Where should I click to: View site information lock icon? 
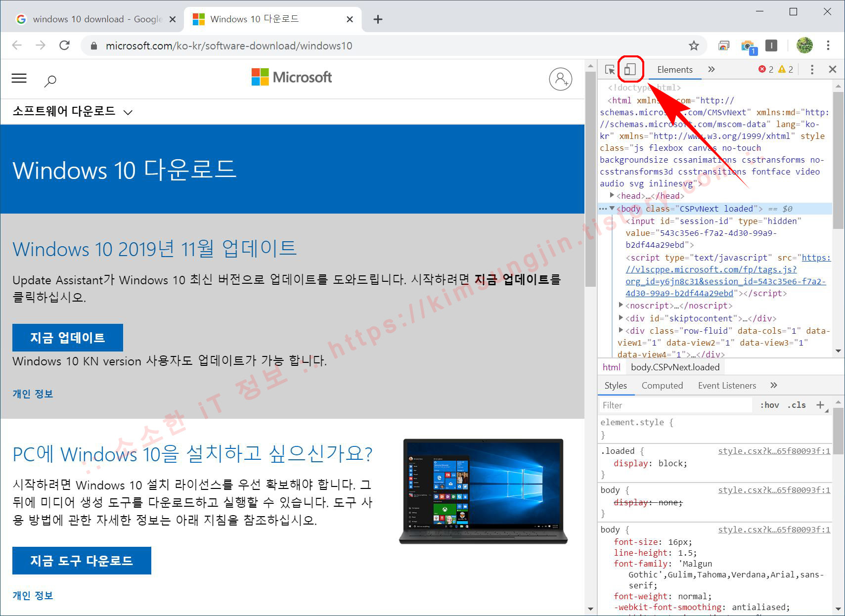pyautogui.click(x=94, y=46)
